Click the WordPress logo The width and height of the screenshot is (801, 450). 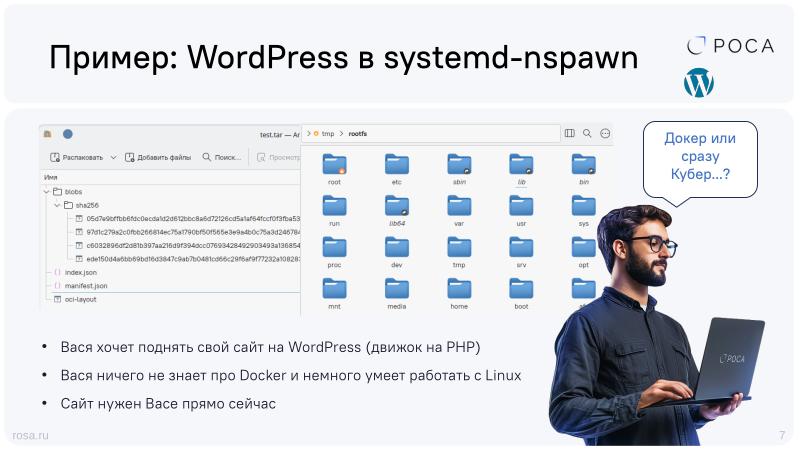(x=699, y=82)
